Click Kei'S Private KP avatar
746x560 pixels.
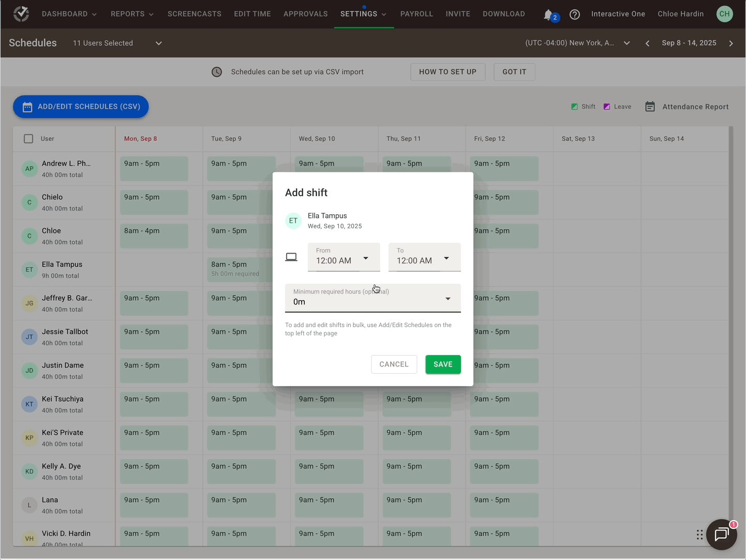tap(29, 438)
